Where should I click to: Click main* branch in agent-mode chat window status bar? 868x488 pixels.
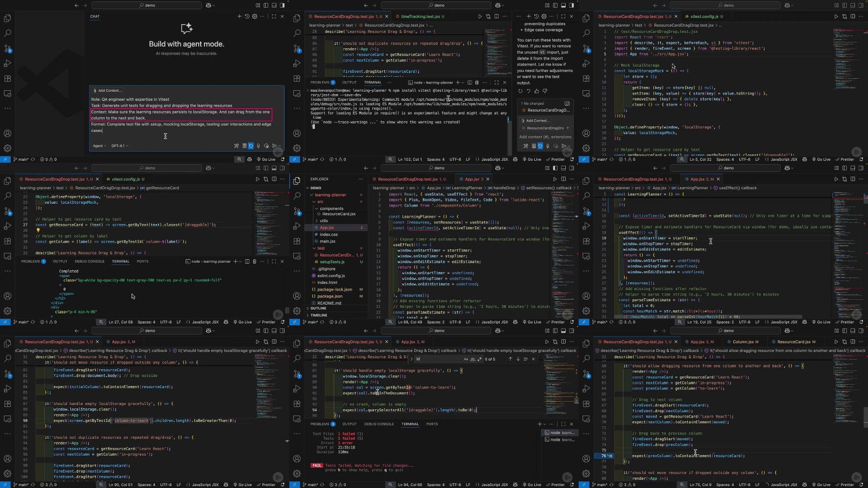click(21, 159)
